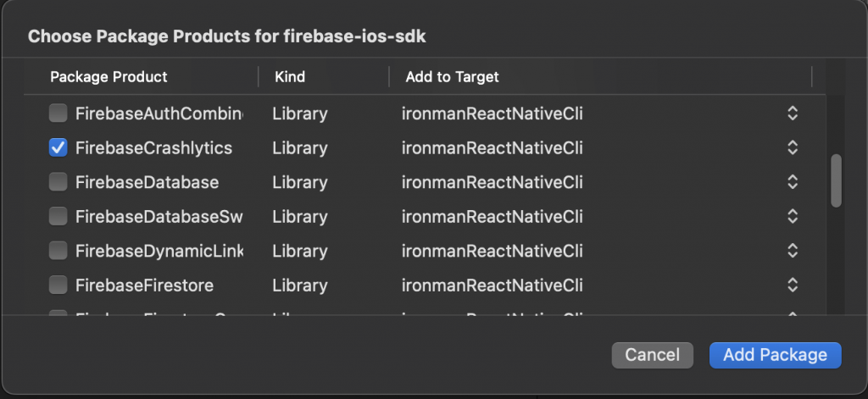Uncheck the FirebaseCrashlytics checkbox
The height and width of the screenshot is (399, 868).
[x=58, y=147]
